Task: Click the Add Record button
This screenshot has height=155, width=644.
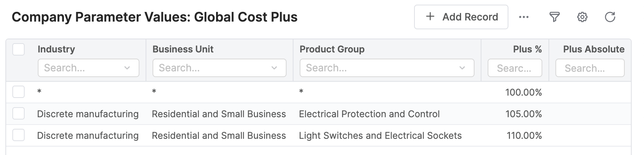Action: 461,17
